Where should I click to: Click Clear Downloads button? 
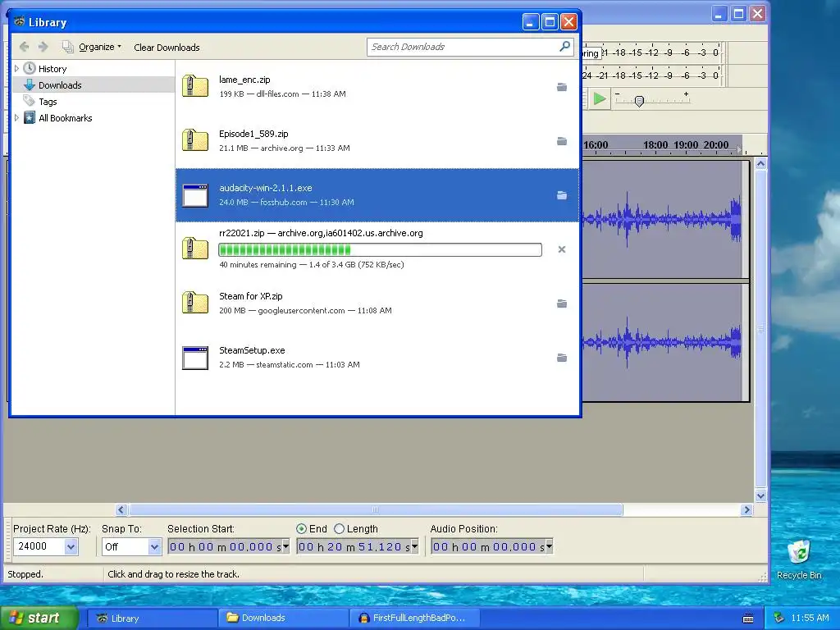[x=167, y=47]
